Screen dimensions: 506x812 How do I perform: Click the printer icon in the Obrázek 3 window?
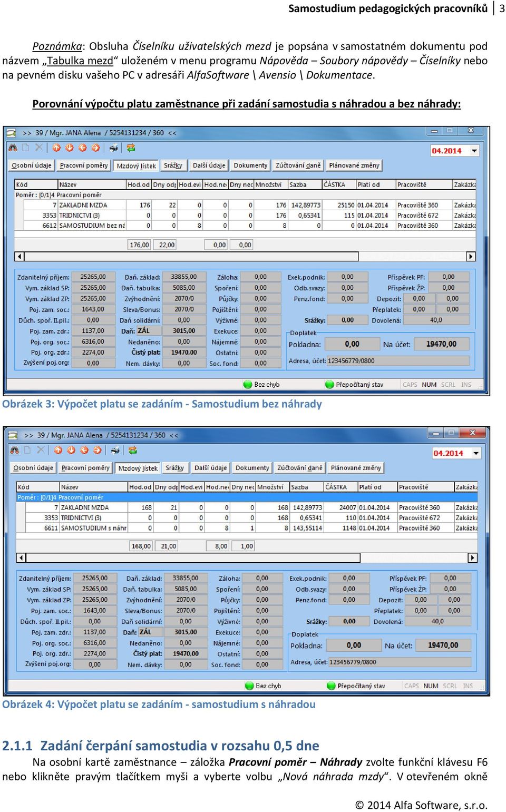pos(113,148)
